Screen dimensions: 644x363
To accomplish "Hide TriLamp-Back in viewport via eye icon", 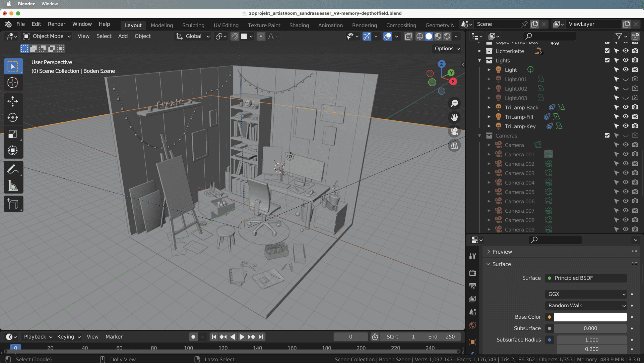I will tap(626, 107).
